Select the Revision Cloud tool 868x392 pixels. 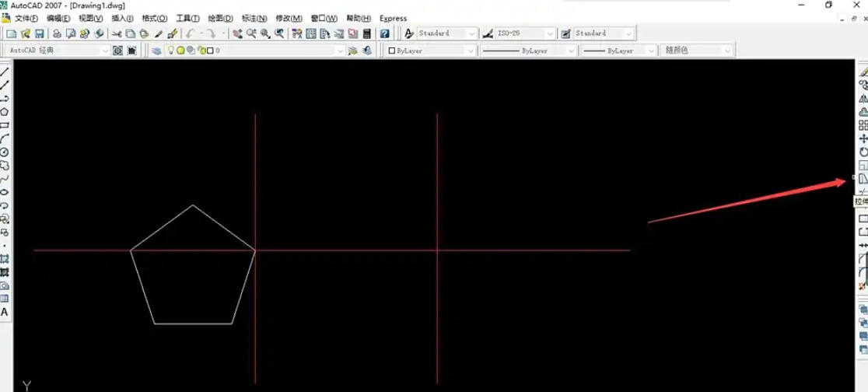(5, 165)
